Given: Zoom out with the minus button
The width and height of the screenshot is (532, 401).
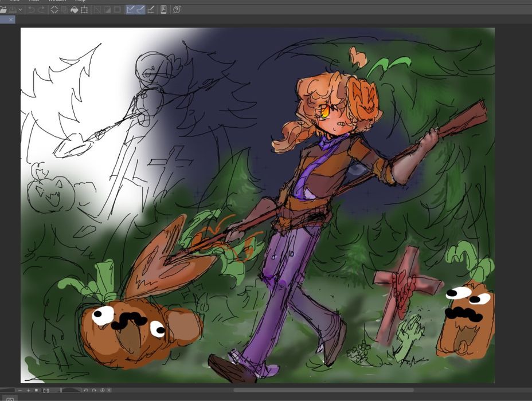Looking at the screenshot, I should [x=20, y=391].
